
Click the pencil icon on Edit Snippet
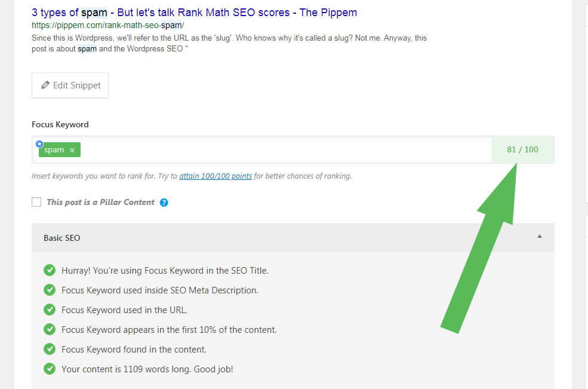[x=45, y=85]
